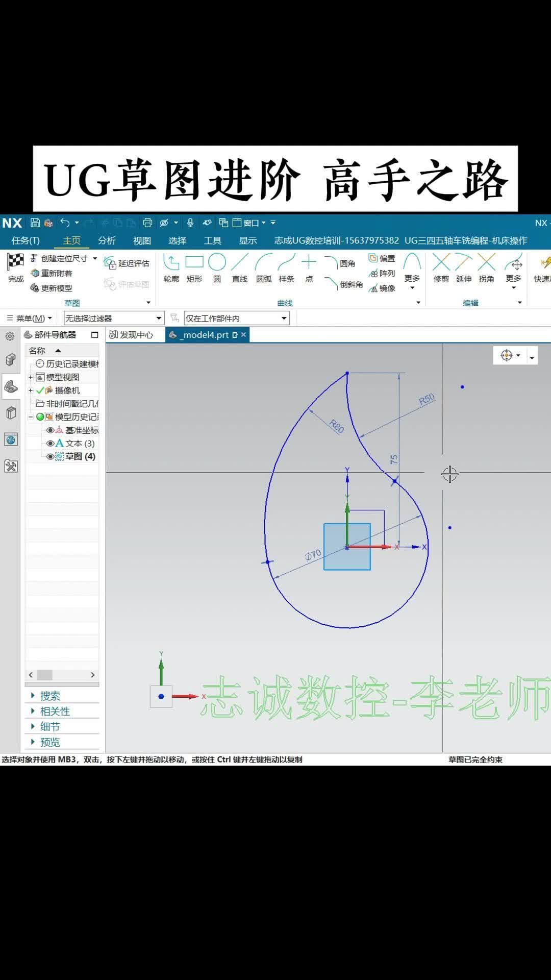Toggle visibility of 基准坐标 item
Image resolution: width=551 pixels, height=980 pixels.
(50, 430)
